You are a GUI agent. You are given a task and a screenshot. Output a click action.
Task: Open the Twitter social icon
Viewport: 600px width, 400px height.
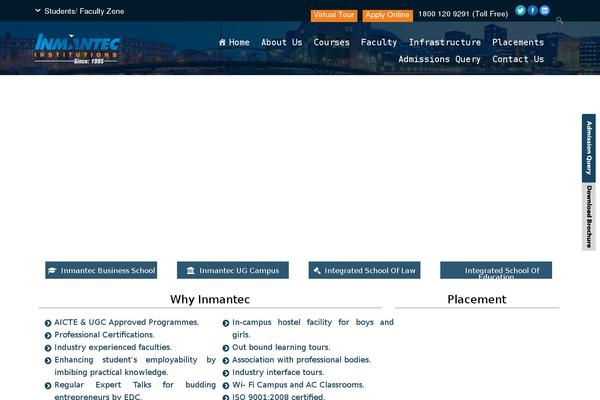tap(520, 10)
